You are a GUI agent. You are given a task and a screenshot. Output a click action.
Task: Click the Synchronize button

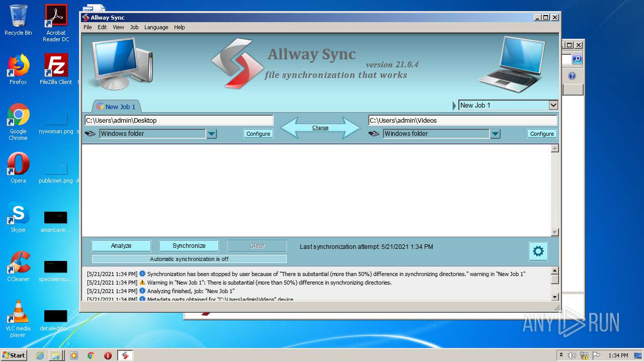(x=189, y=246)
